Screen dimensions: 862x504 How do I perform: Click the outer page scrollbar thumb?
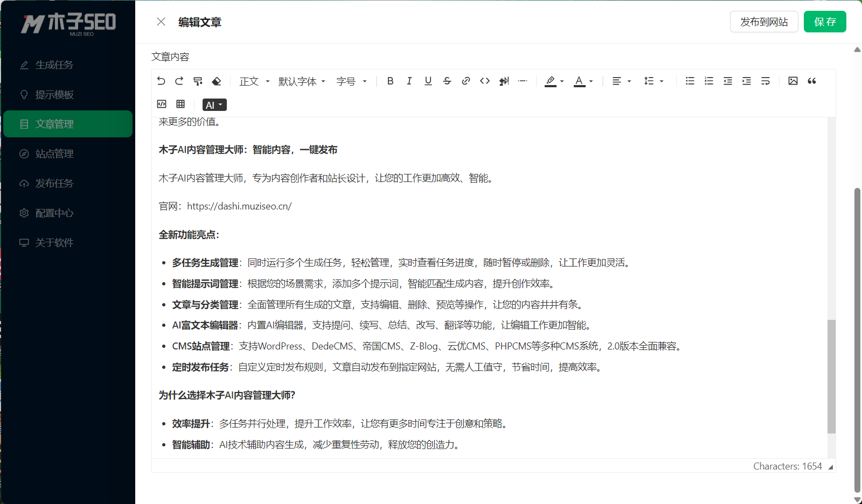pyautogui.click(x=857, y=340)
